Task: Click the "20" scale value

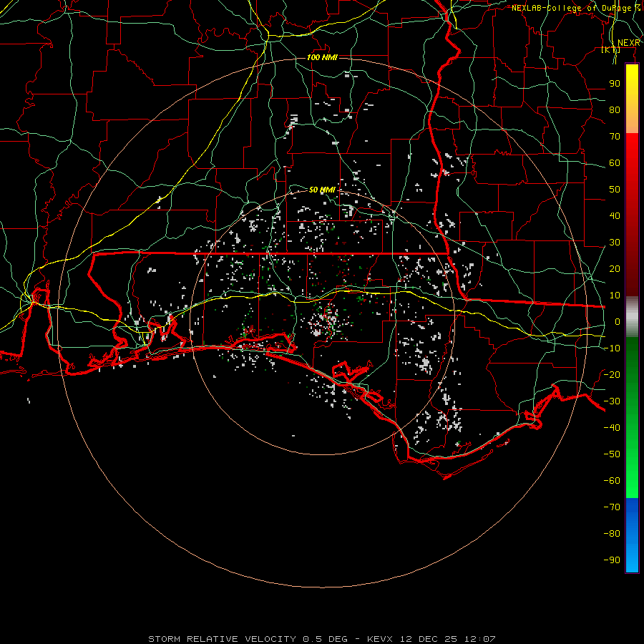Action: click(x=615, y=268)
